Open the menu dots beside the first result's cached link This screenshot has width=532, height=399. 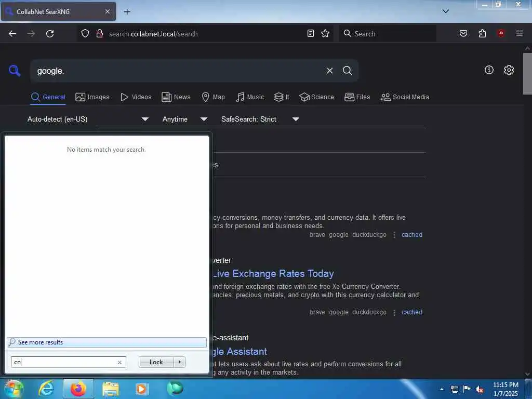pyautogui.click(x=394, y=235)
